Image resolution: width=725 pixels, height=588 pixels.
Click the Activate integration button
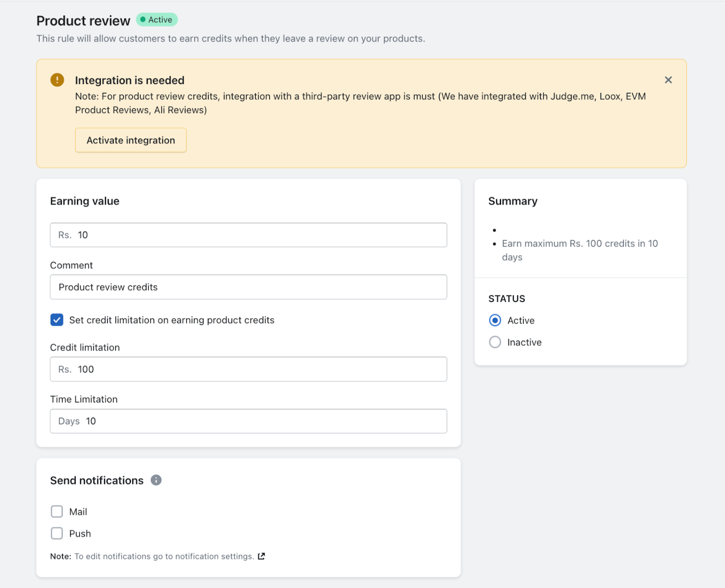pos(130,140)
